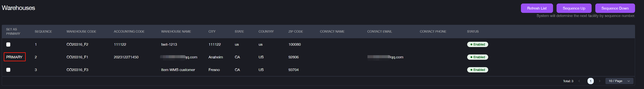Image resolution: width=644 pixels, height=89 pixels.
Task: Select the Item WMS customer row
Action: tap(178, 70)
